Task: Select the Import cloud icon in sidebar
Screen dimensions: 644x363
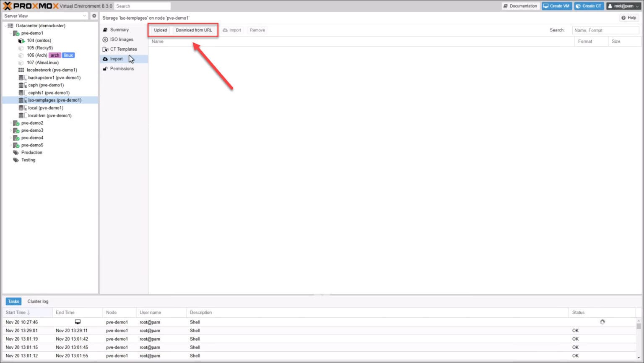Action: click(x=105, y=59)
